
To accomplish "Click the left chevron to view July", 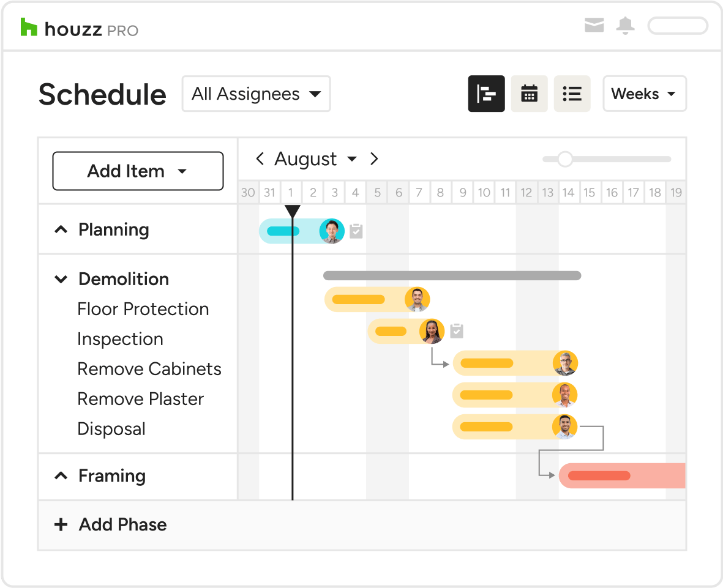I will 260,158.
